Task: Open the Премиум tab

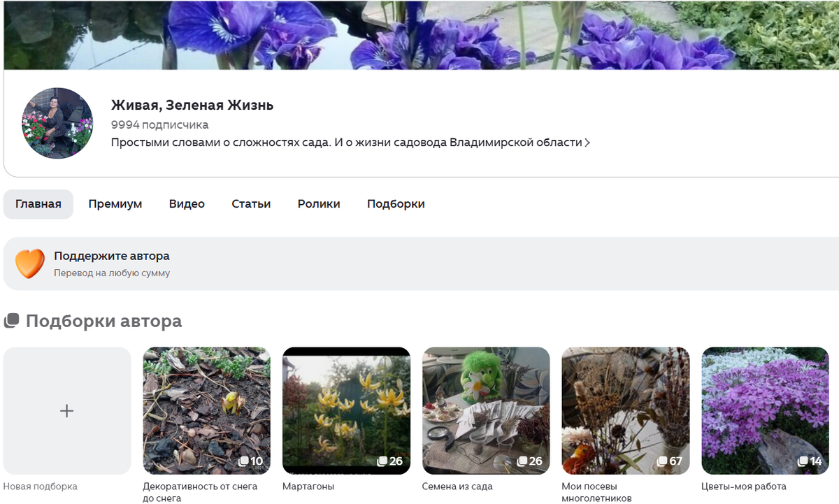Action: point(115,204)
